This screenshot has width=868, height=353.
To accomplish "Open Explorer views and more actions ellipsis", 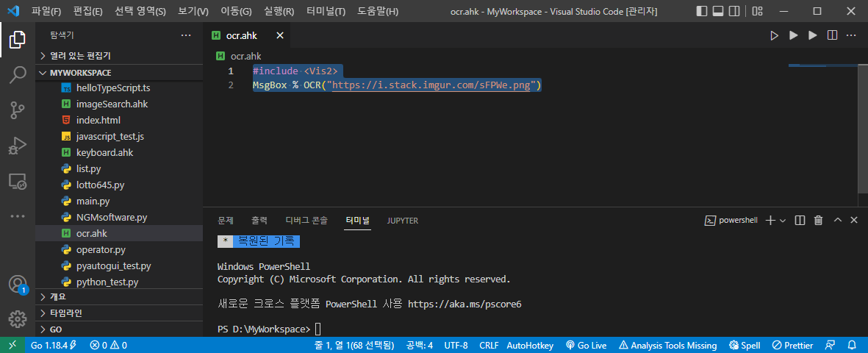I will tap(185, 35).
